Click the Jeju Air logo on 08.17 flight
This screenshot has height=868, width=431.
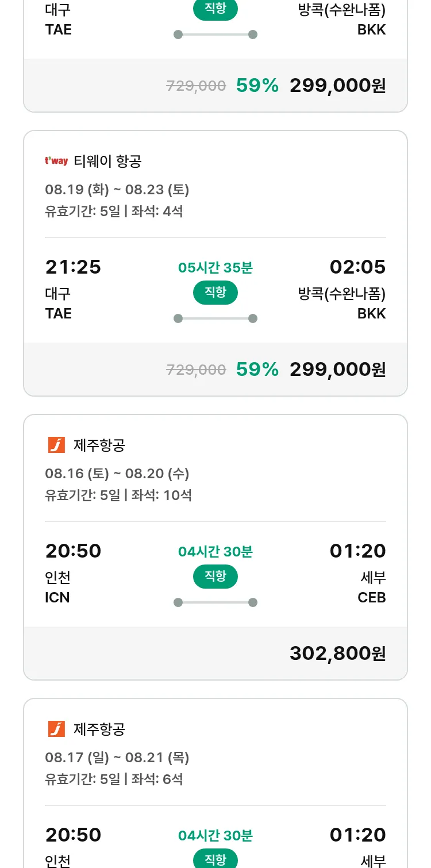(56, 729)
